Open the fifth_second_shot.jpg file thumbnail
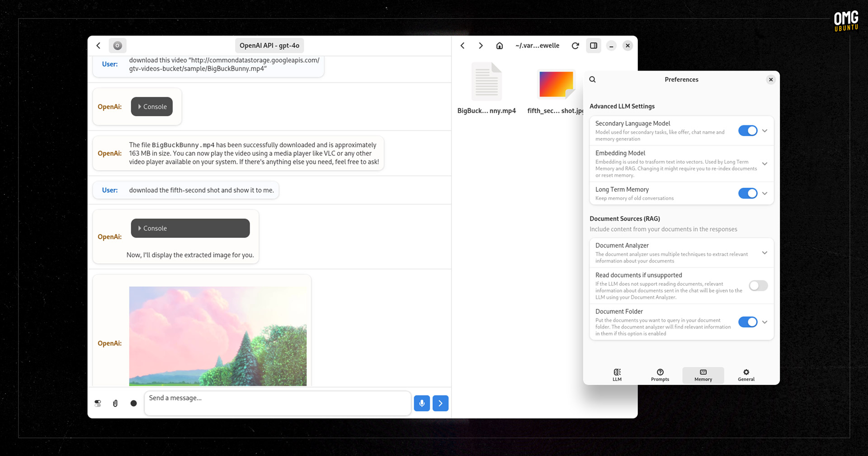The image size is (868, 456). [556, 85]
